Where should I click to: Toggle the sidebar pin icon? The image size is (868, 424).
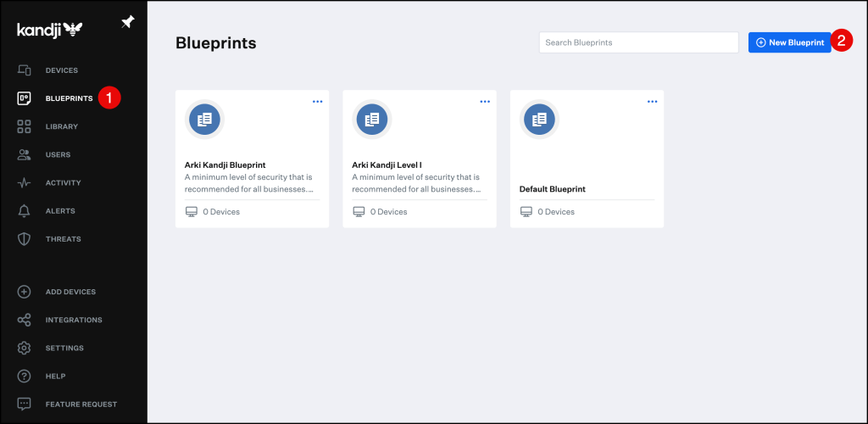click(128, 22)
